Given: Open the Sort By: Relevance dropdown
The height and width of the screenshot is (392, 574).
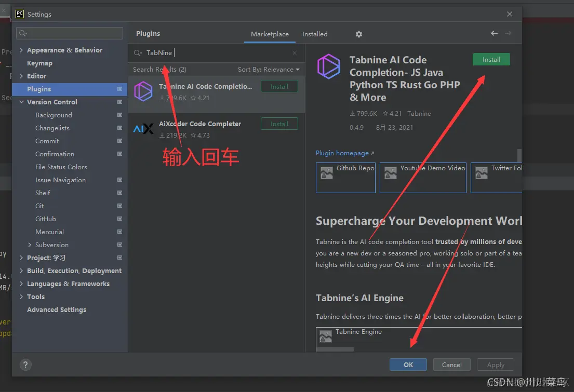Looking at the screenshot, I should [x=269, y=70].
